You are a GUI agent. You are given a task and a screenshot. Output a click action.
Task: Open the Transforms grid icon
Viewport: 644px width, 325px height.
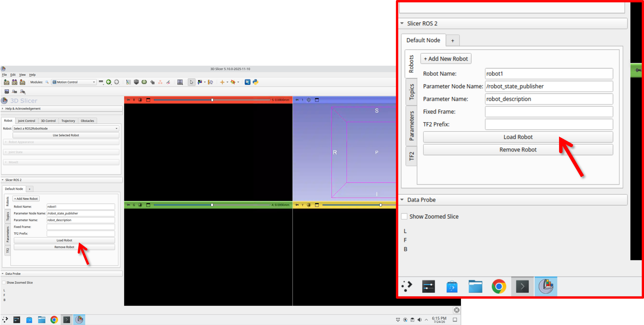coord(152,82)
